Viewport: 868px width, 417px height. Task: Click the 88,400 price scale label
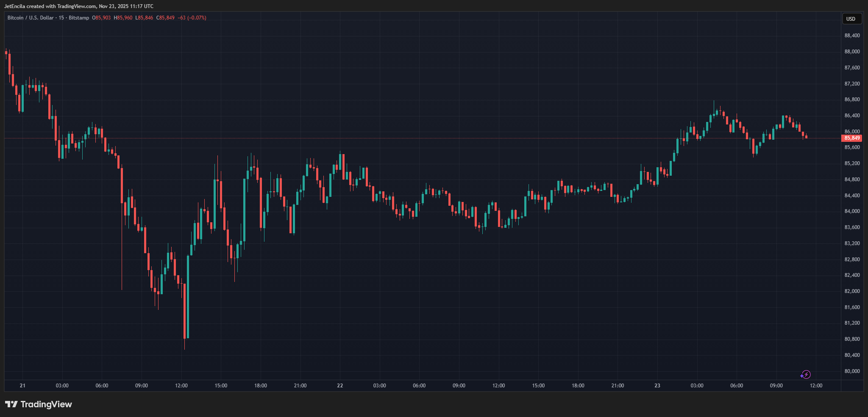(x=852, y=36)
